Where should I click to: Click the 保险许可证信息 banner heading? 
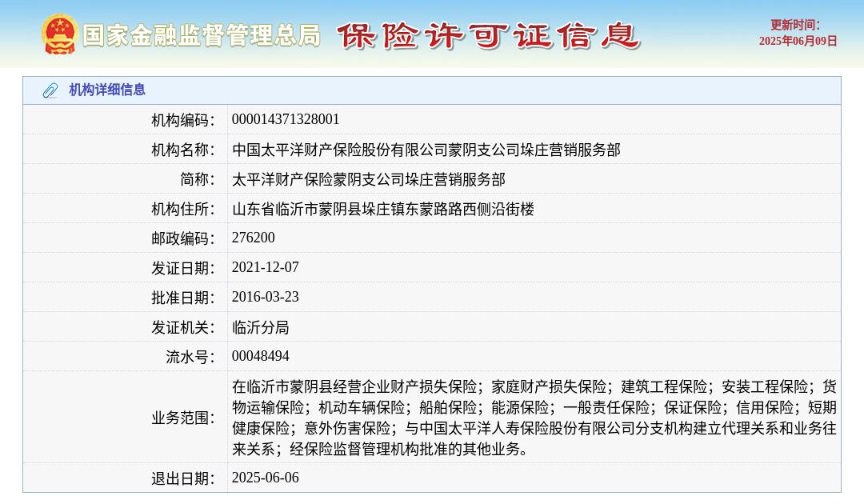(488, 36)
